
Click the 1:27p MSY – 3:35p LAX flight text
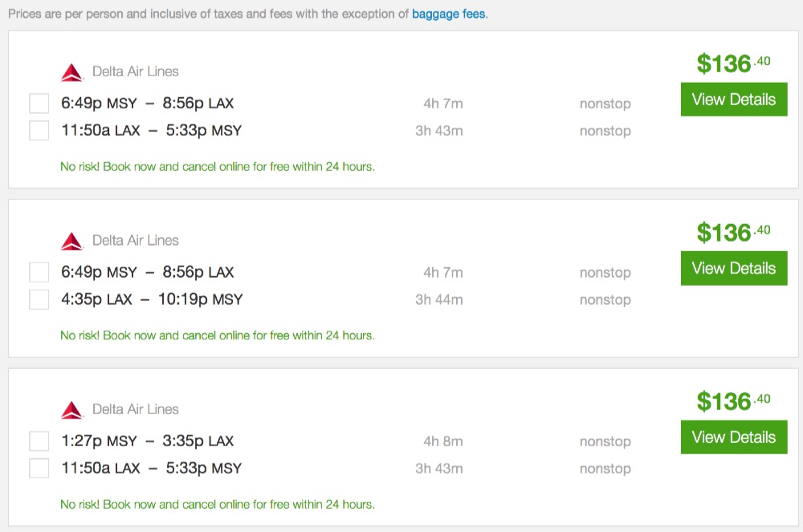[147, 441]
